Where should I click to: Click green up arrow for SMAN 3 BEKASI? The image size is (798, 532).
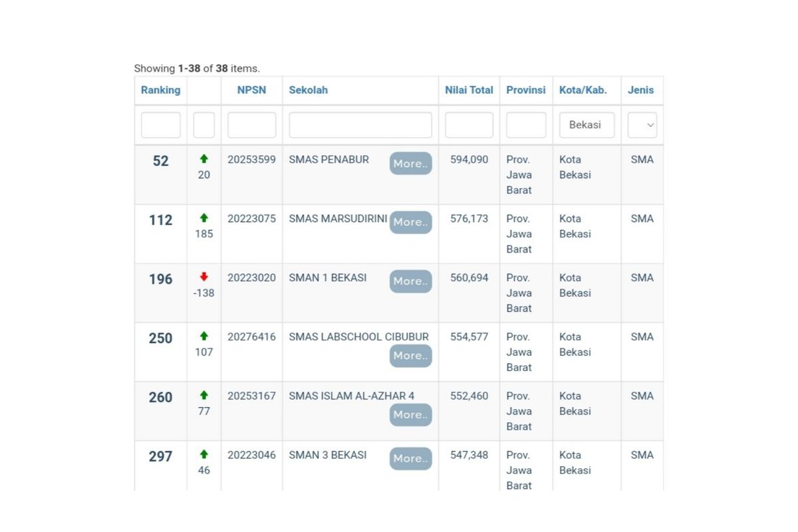click(203, 454)
